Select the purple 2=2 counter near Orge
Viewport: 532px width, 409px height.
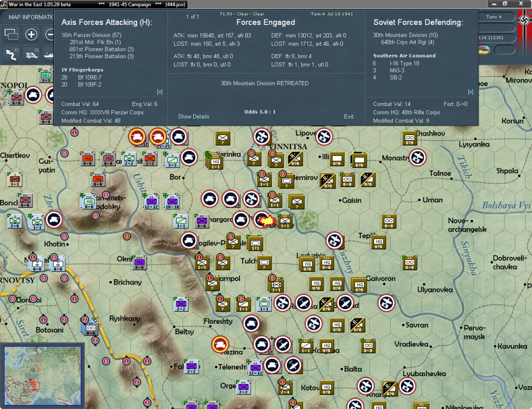pyautogui.click(x=243, y=387)
